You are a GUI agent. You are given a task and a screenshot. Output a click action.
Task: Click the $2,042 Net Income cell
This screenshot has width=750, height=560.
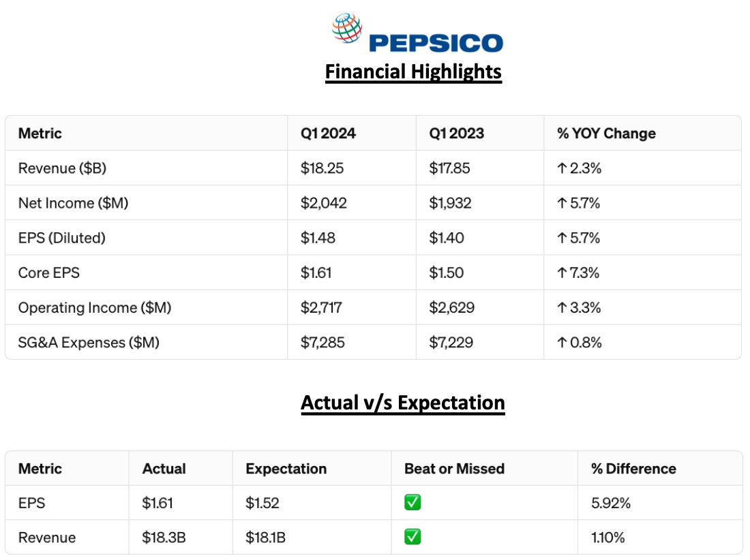pos(323,203)
